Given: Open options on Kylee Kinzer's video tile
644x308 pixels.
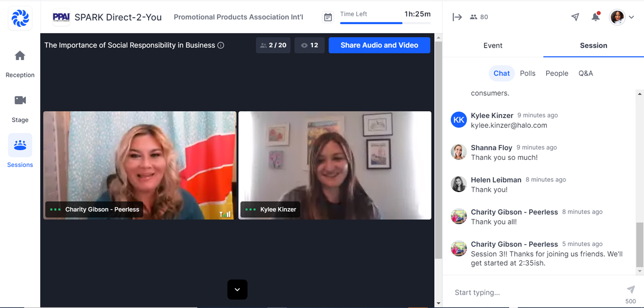Looking at the screenshot, I should (x=250, y=210).
